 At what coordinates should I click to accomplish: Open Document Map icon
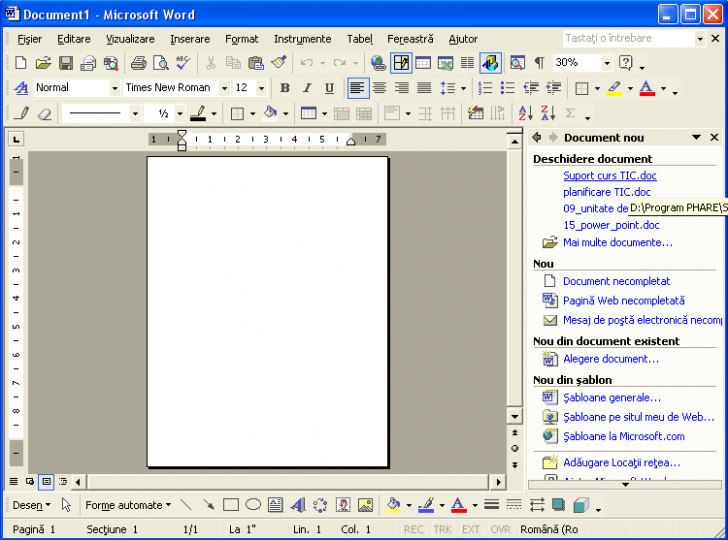(x=517, y=63)
